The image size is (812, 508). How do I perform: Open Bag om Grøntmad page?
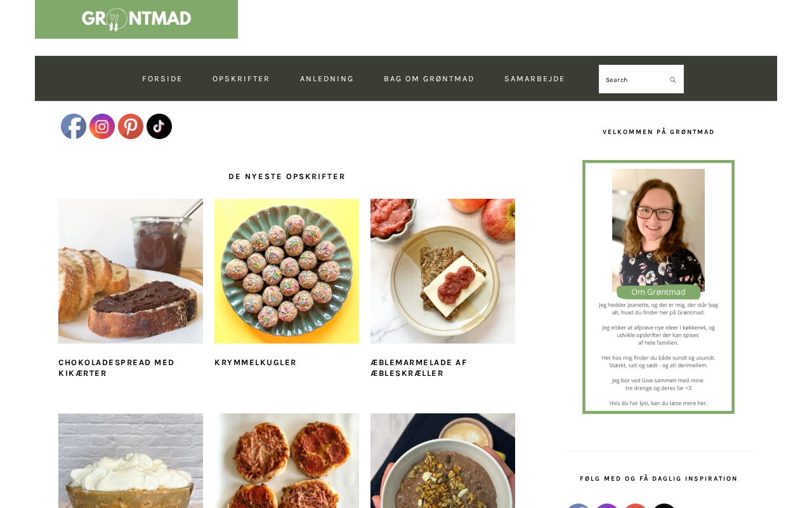tap(429, 79)
